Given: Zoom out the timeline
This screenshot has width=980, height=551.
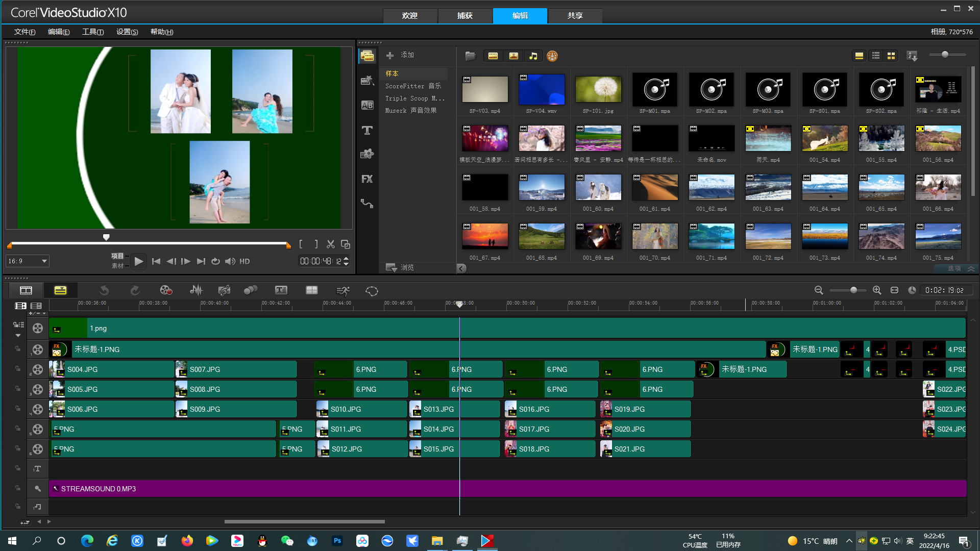Looking at the screenshot, I should pos(819,290).
